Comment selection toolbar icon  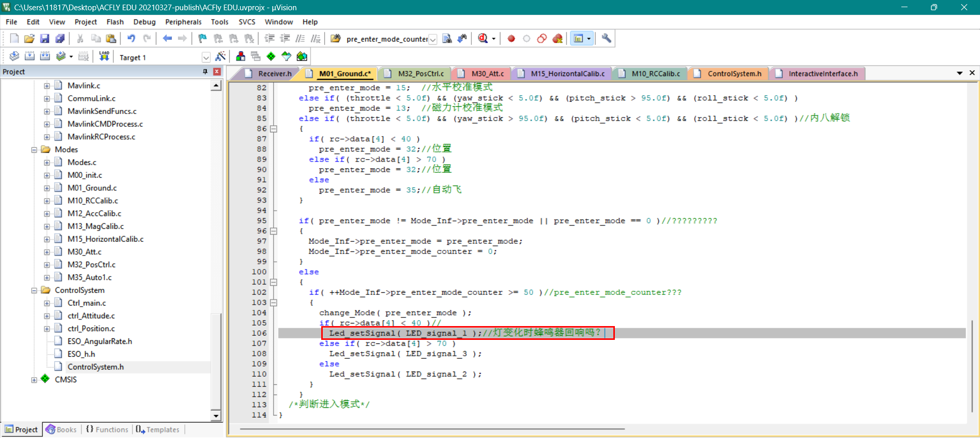[300, 38]
